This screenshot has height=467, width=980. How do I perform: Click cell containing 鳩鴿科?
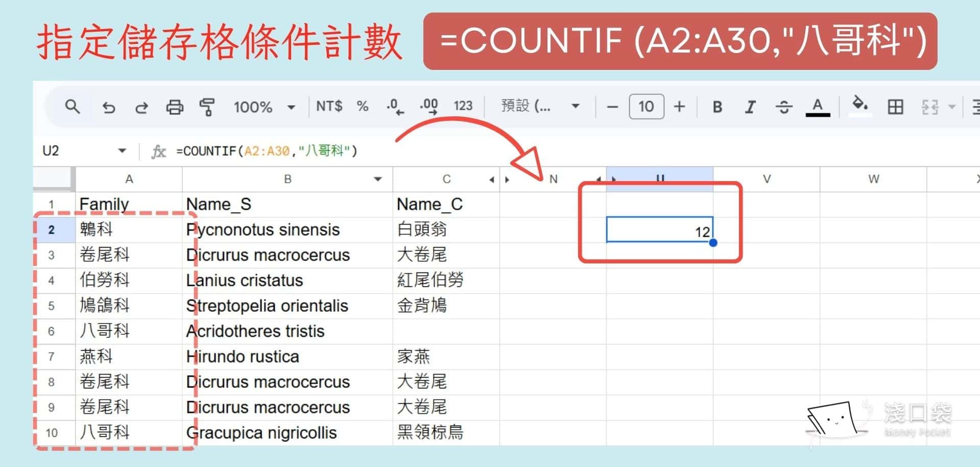coord(129,306)
